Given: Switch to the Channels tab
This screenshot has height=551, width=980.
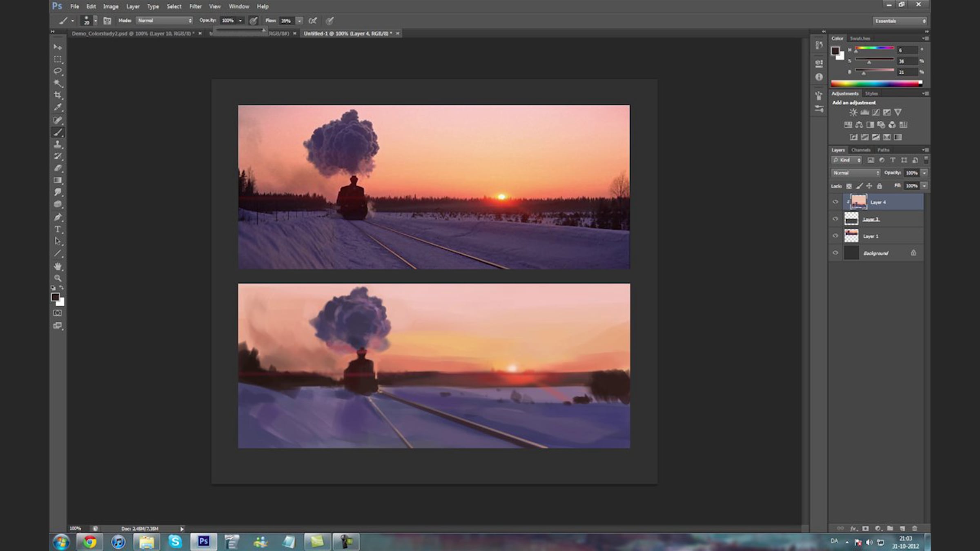Looking at the screenshot, I should (860, 150).
